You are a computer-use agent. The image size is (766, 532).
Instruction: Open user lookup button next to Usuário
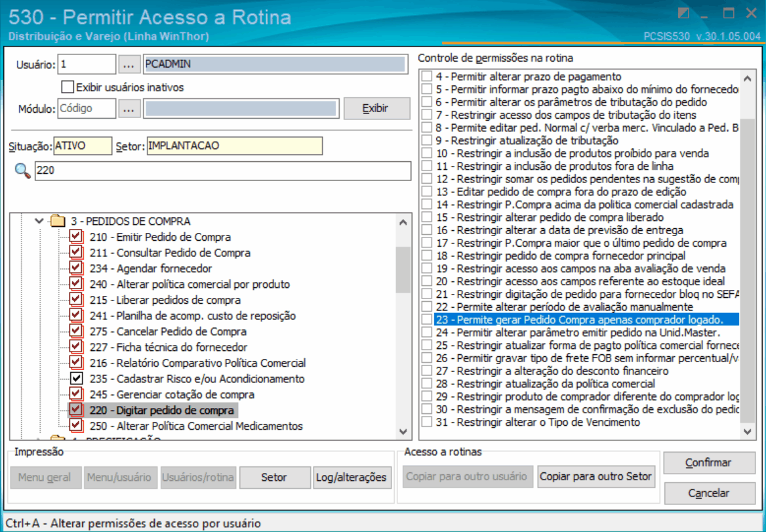click(x=129, y=64)
